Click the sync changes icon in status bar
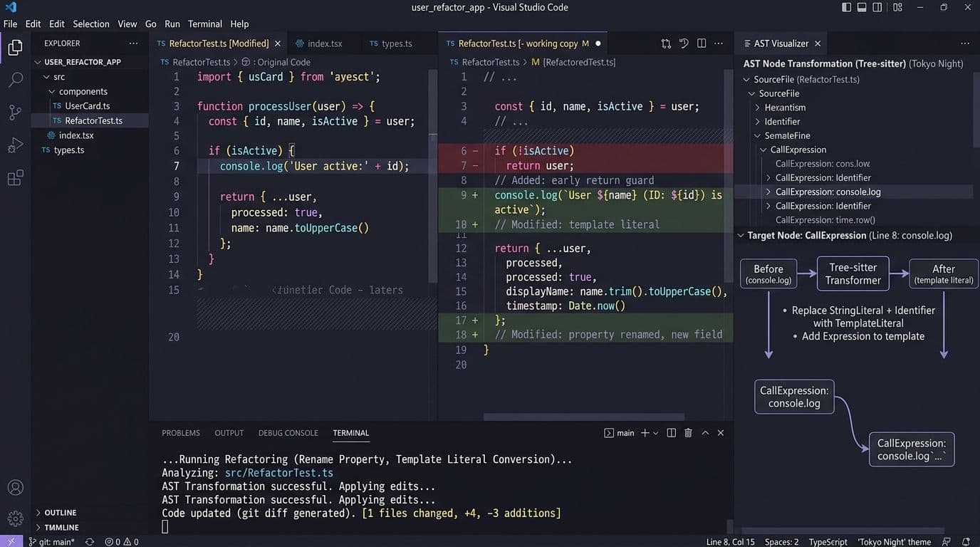The width and height of the screenshot is (980, 547). [x=90, y=542]
